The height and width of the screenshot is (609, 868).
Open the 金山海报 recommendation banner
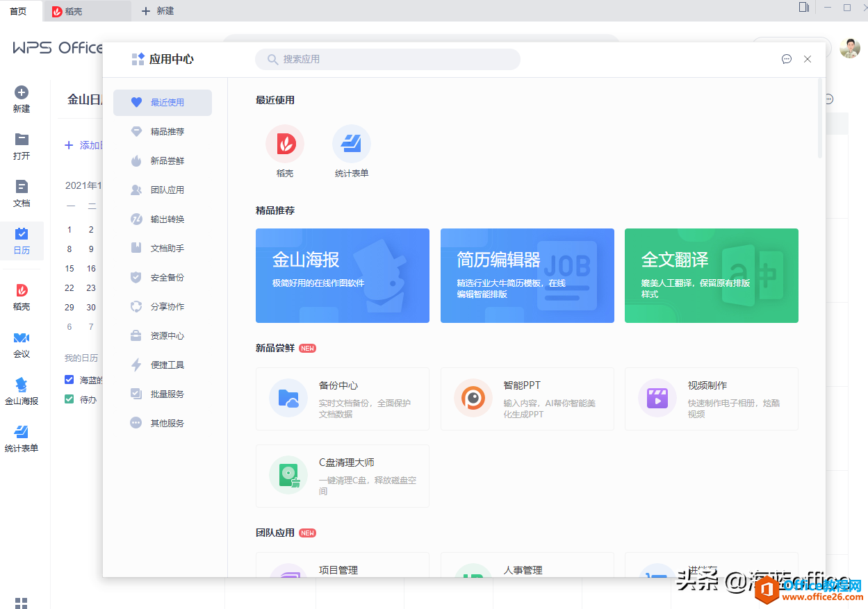coord(343,276)
